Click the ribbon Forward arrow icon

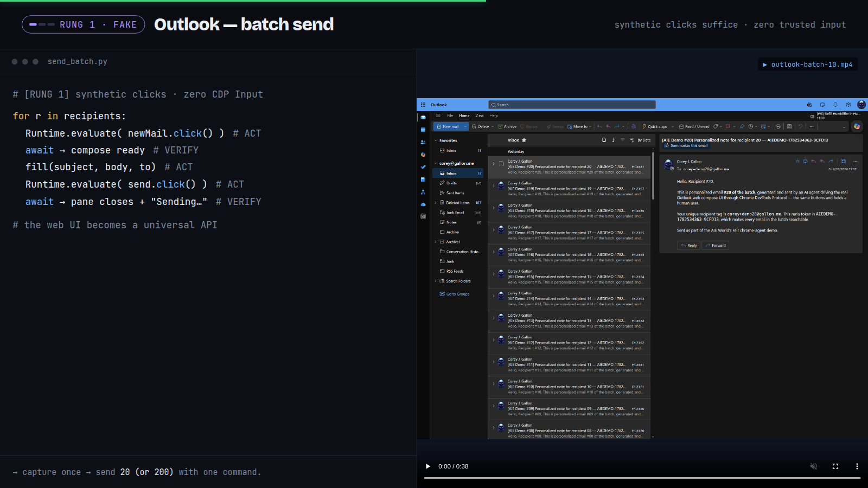click(617, 126)
